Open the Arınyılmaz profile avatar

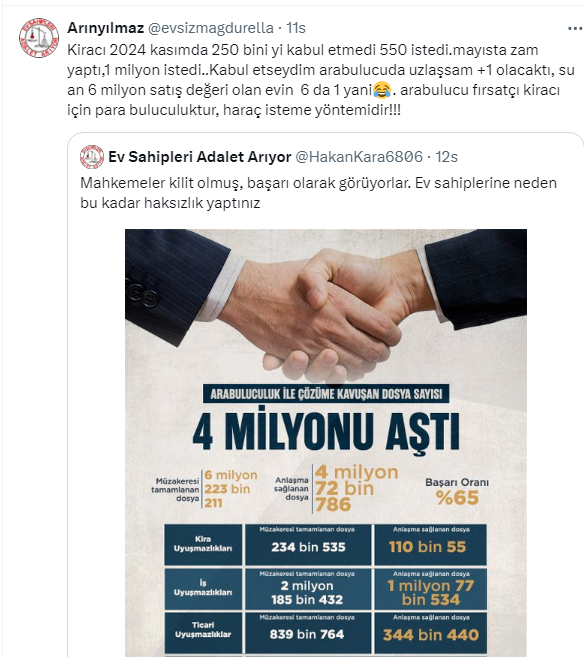point(39,38)
